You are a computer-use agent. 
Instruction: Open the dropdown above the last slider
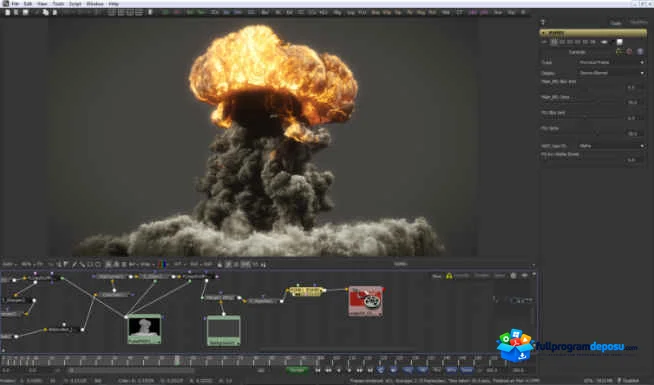click(x=611, y=146)
